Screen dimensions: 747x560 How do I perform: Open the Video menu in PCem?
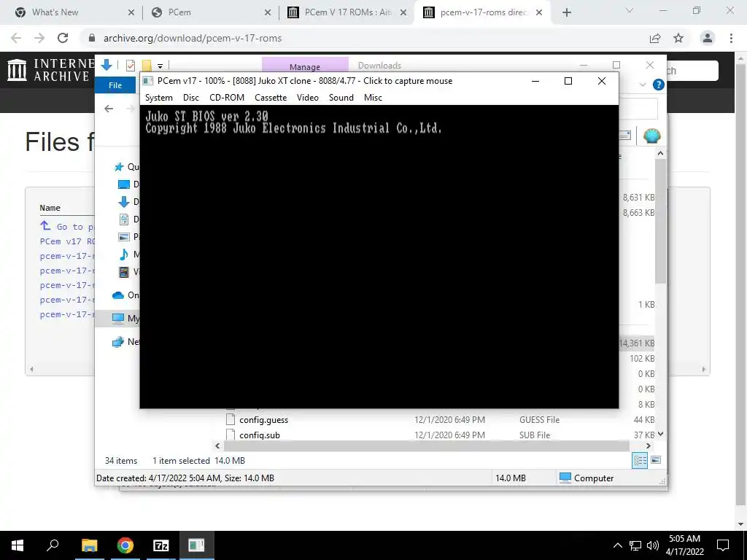[x=308, y=98]
